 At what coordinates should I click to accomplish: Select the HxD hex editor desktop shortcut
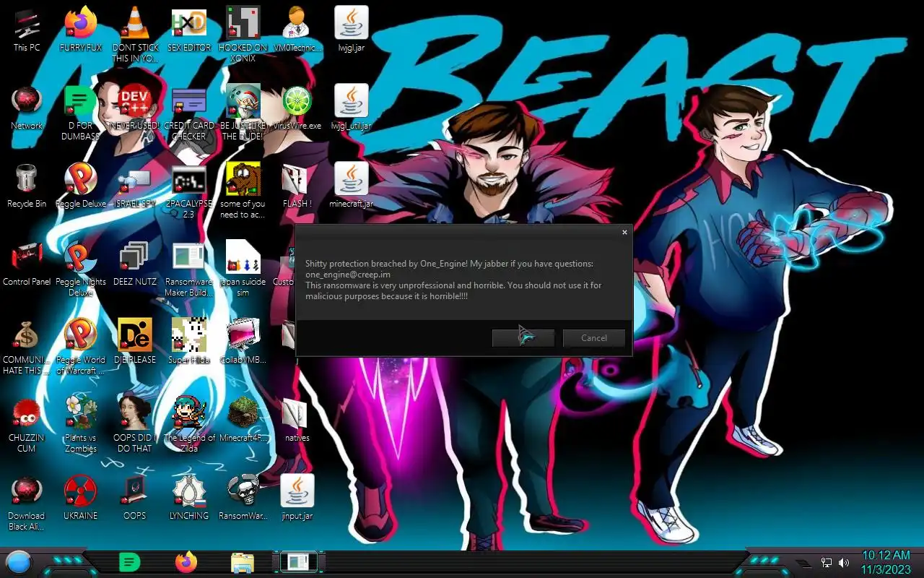tap(188, 30)
